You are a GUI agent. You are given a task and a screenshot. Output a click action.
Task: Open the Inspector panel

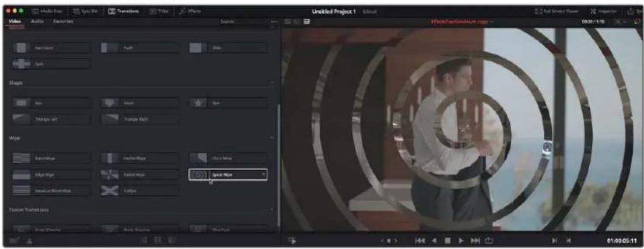tap(603, 11)
